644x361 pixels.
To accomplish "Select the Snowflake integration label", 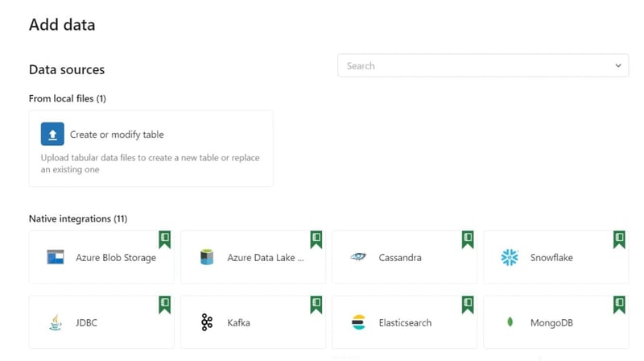I will (551, 258).
